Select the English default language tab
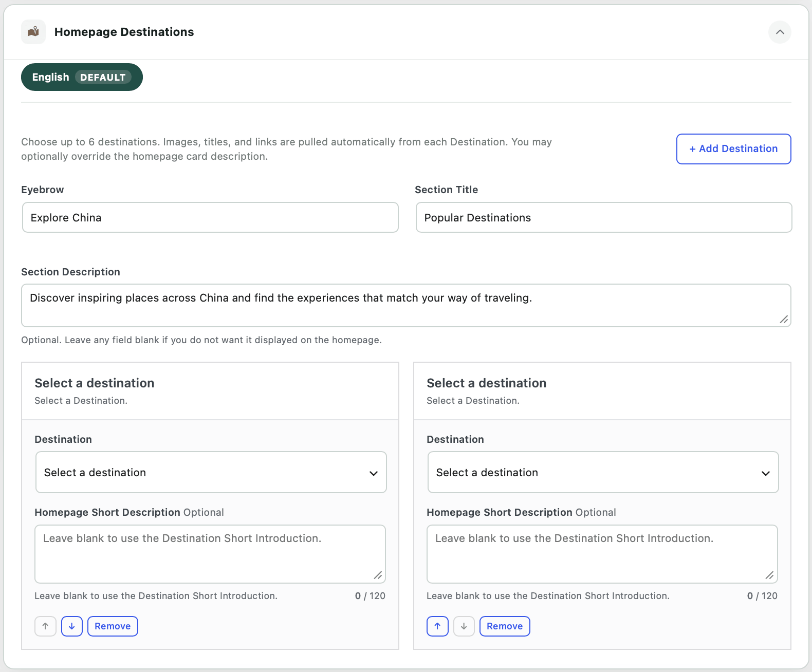Screen dimensions: 812x672 (82, 77)
